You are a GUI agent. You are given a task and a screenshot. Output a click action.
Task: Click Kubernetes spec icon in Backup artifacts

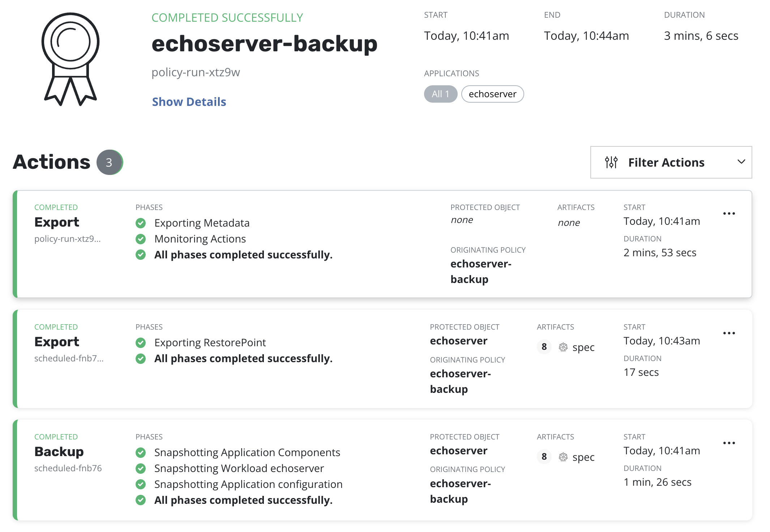[x=563, y=457]
